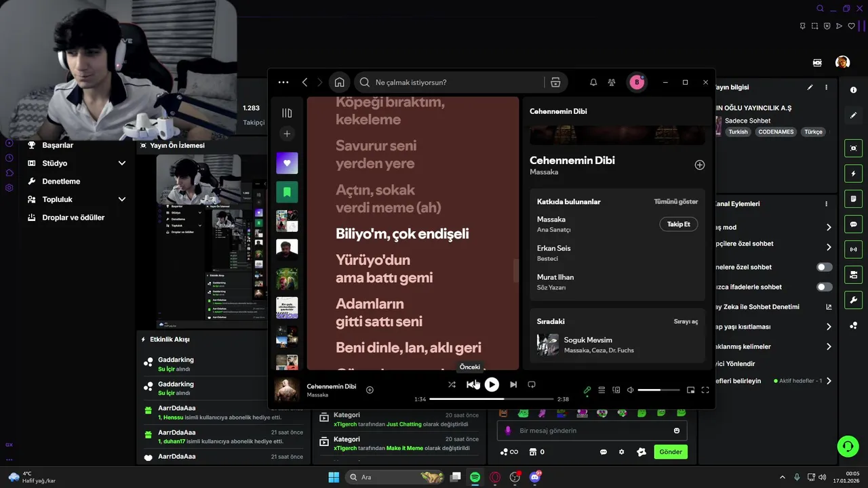
Task: Click Sırayı aç to open queue
Action: pyautogui.click(x=686, y=321)
